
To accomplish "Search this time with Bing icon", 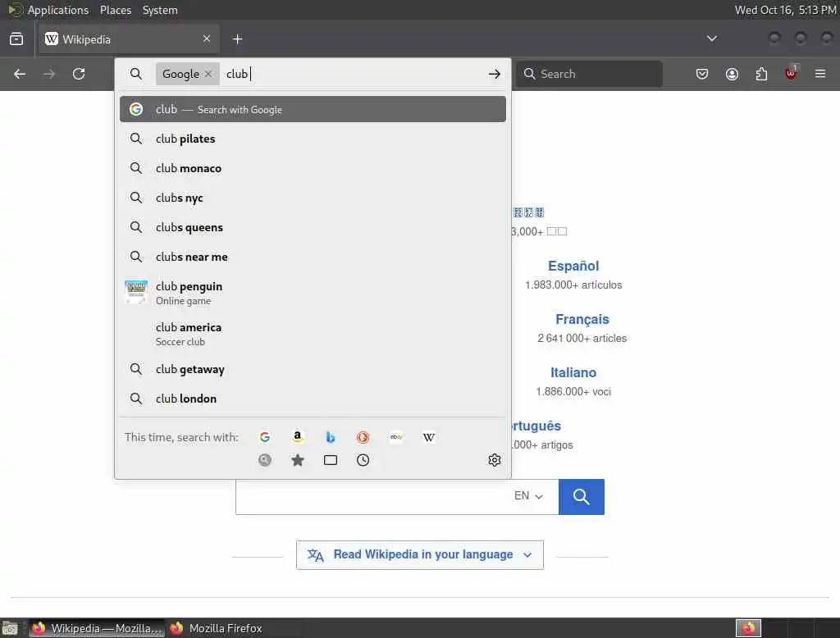I will coord(331,437).
